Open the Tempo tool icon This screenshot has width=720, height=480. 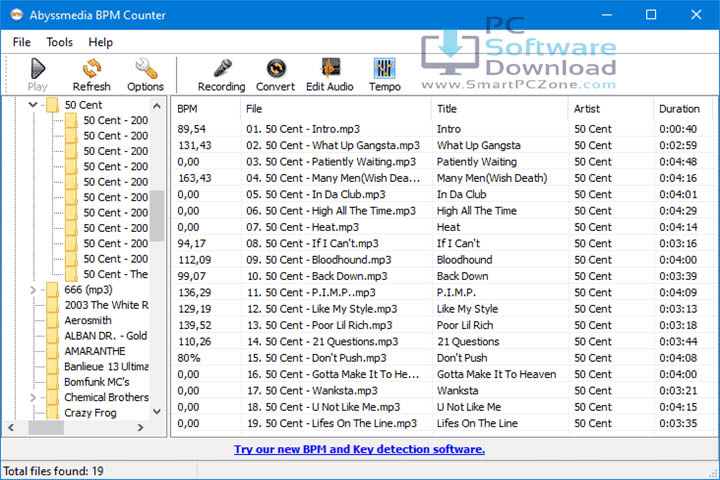(384, 68)
